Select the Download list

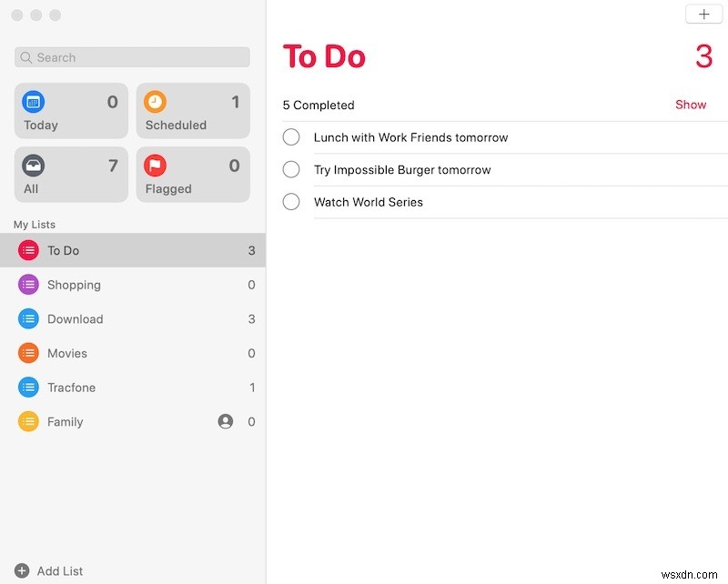(x=133, y=319)
